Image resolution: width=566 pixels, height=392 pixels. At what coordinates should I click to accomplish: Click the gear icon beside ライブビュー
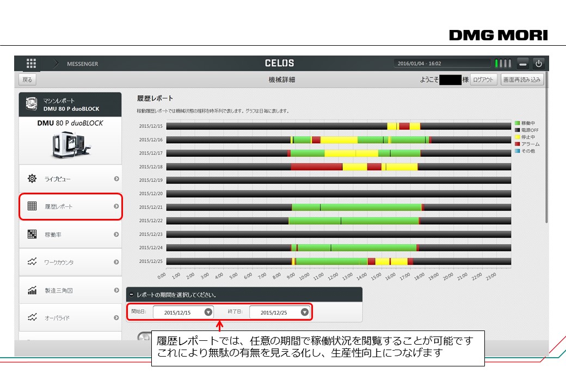click(32, 179)
